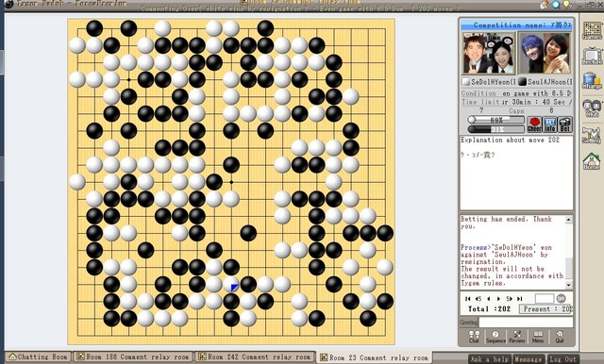Go forward five moves
The width and height of the screenshot is (604, 364).
(x=509, y=299)
